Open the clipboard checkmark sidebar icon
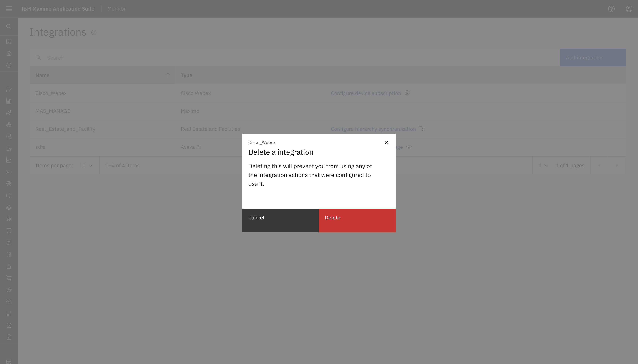The width and height of the screenshot is (638, 364). click(9, 325)
